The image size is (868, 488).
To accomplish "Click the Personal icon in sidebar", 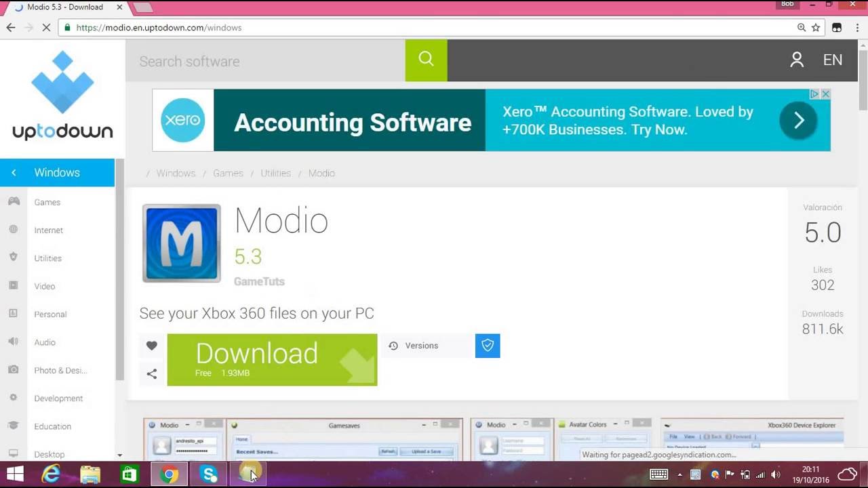I will click(x=14, y=314).
